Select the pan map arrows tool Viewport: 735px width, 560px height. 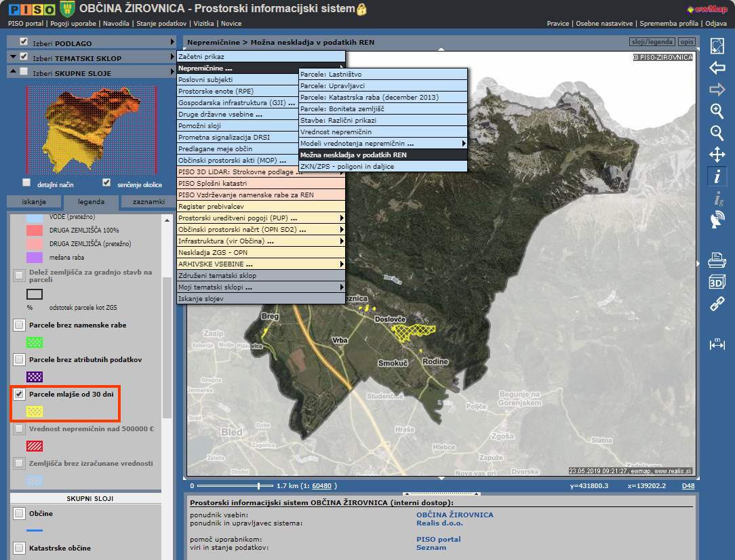(717, 155)
